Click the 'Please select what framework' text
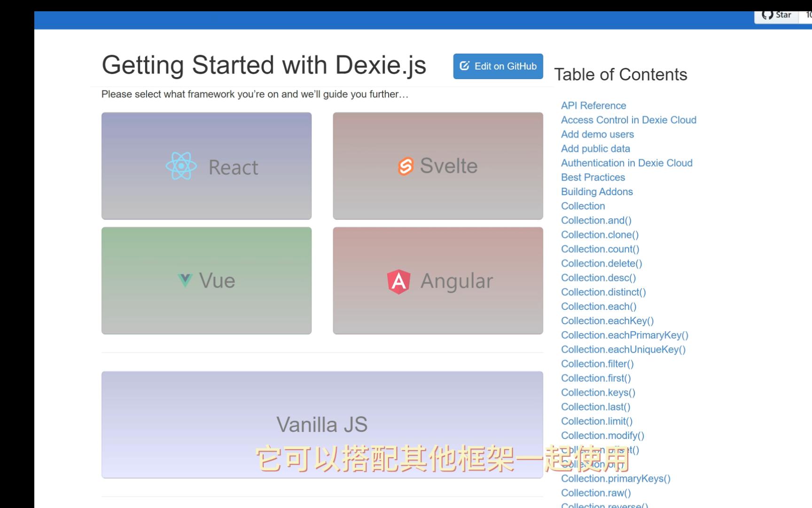The image size is (812, 508). 255,94
